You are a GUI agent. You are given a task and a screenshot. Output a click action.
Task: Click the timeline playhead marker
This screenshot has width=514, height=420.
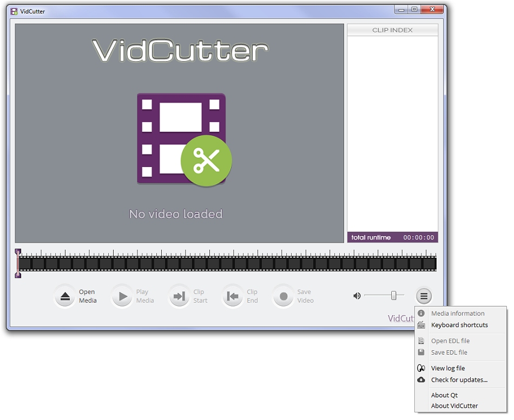pyautogui.click(x=18, y=263)
